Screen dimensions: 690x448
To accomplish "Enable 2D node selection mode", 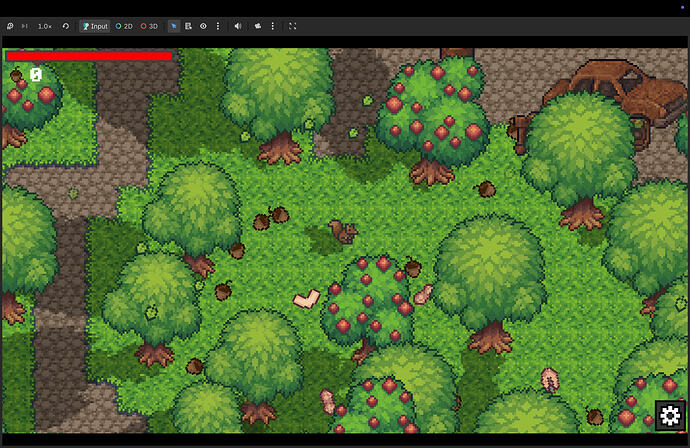I will click(x=124, y=26).
